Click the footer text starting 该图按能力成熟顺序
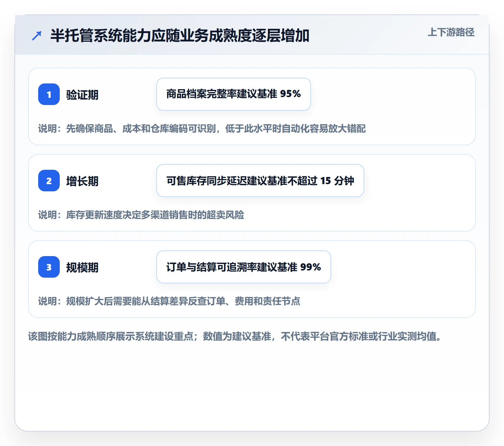Image resolution: width=504 pixels, height=446 pixels. coord(235,337)
